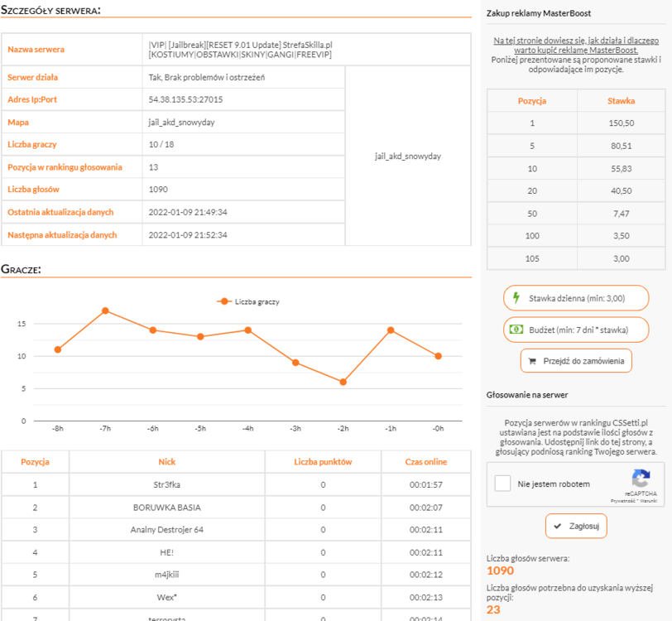Screen dimensions: 672x621
Task: Click the shopping cart icon
Action: coord(532,361)
